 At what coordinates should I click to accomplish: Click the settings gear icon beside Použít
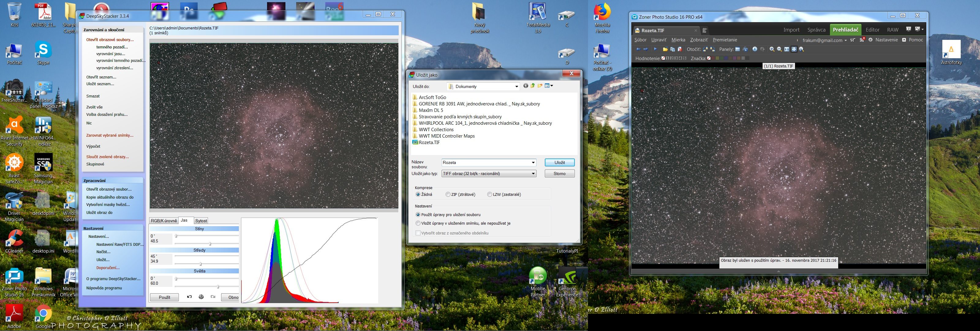coord(201,297)
